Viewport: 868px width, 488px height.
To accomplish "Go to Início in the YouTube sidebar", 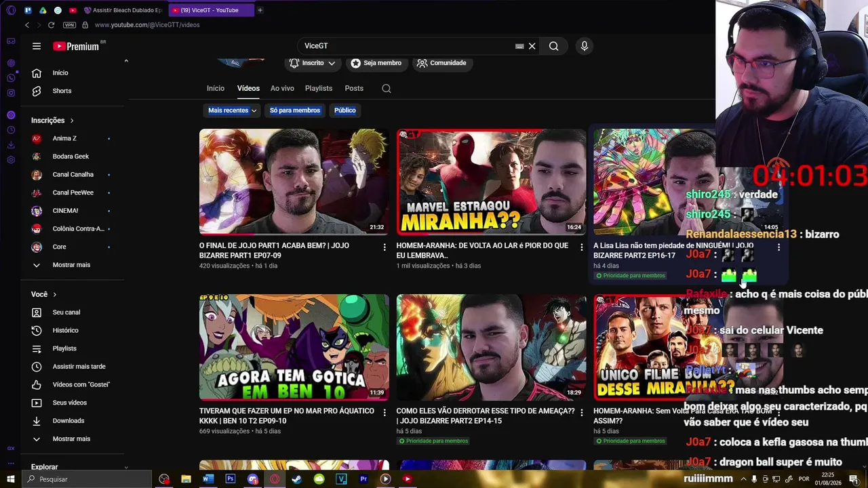I will (73, 73).
